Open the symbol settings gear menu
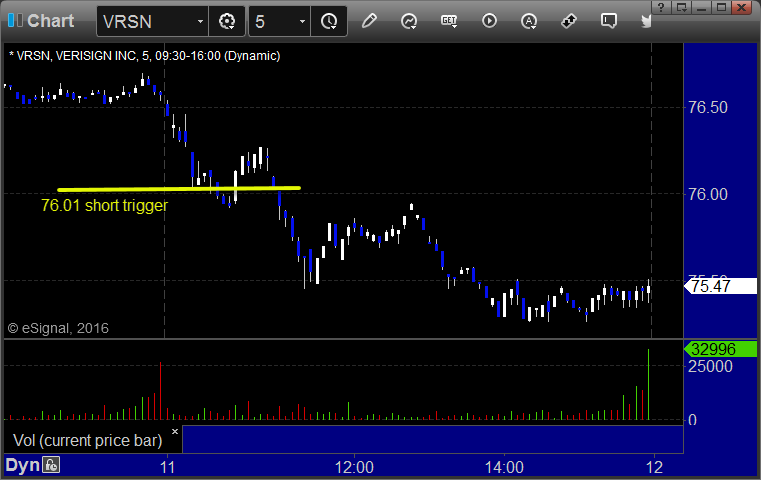The image size is (761, 480). tap(227, 21)
